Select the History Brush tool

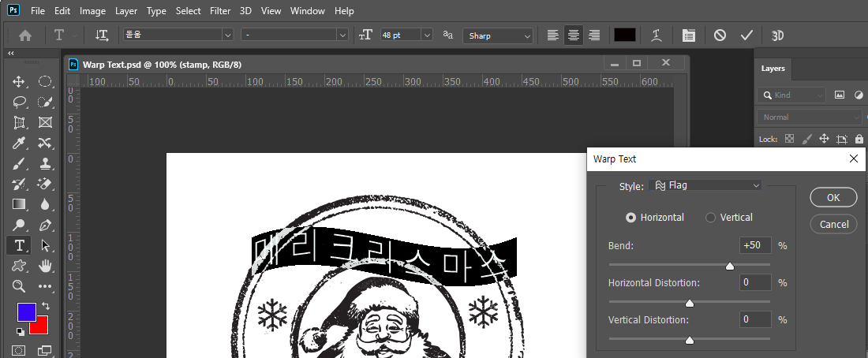coord(19,184)
